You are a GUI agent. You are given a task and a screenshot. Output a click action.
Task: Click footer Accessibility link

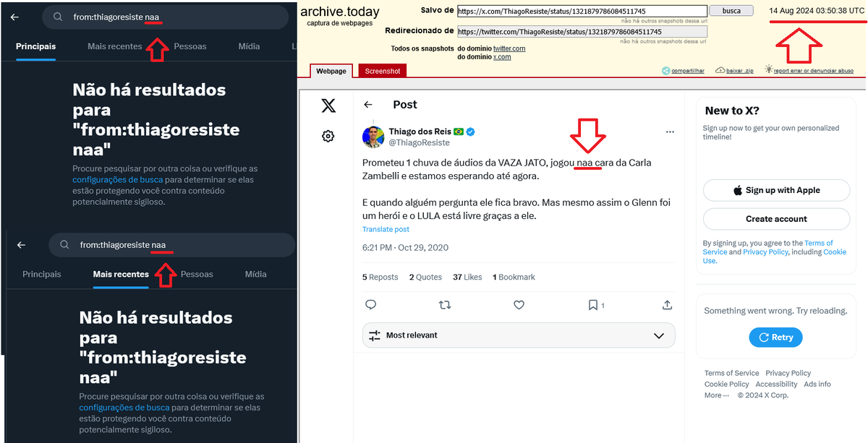pos(776,384)
